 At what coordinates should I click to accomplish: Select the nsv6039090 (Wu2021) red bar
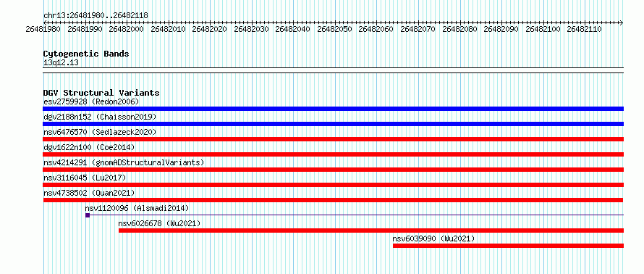[x=508, y=246]
